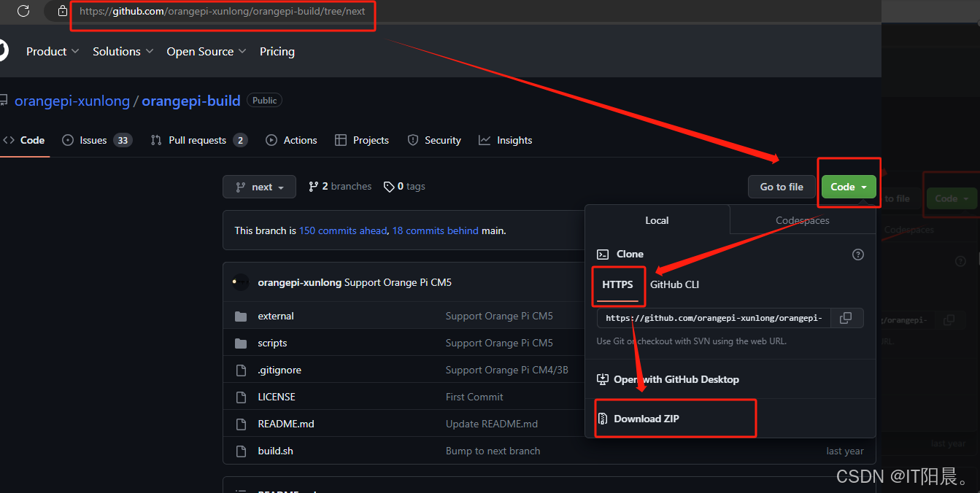This screenshot has width=980, height=493.
Task: Open the next branch selector dropdown
Action: 259,187
